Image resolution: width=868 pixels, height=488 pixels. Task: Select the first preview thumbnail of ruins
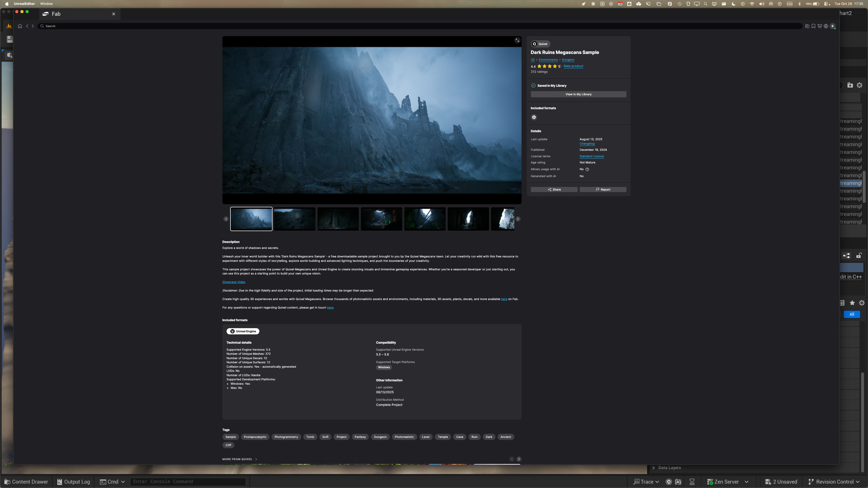coord(251,219)
